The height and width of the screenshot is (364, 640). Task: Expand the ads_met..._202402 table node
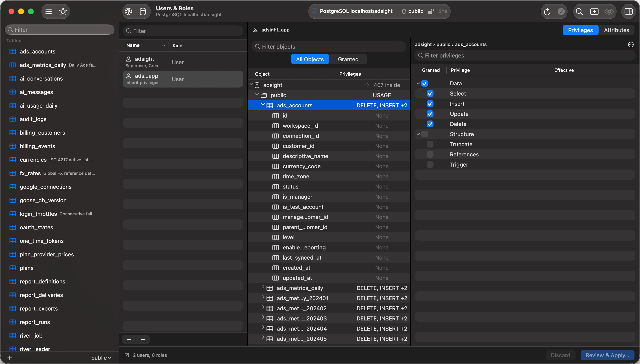point(263,307)
